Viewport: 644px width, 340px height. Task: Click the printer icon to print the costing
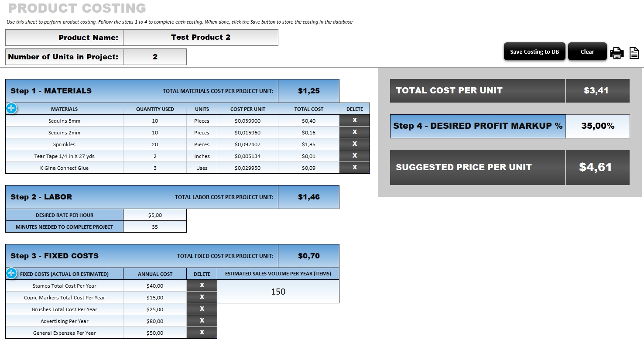point(617,53)
